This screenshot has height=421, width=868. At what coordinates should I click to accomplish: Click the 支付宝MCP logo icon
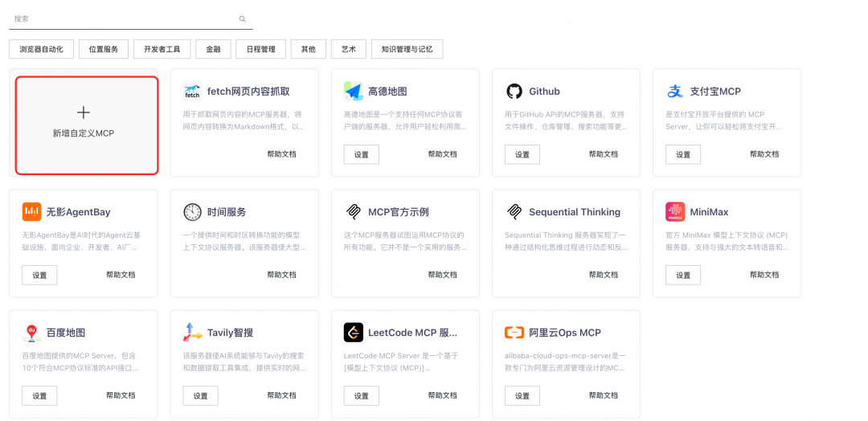tap(675, 92)
